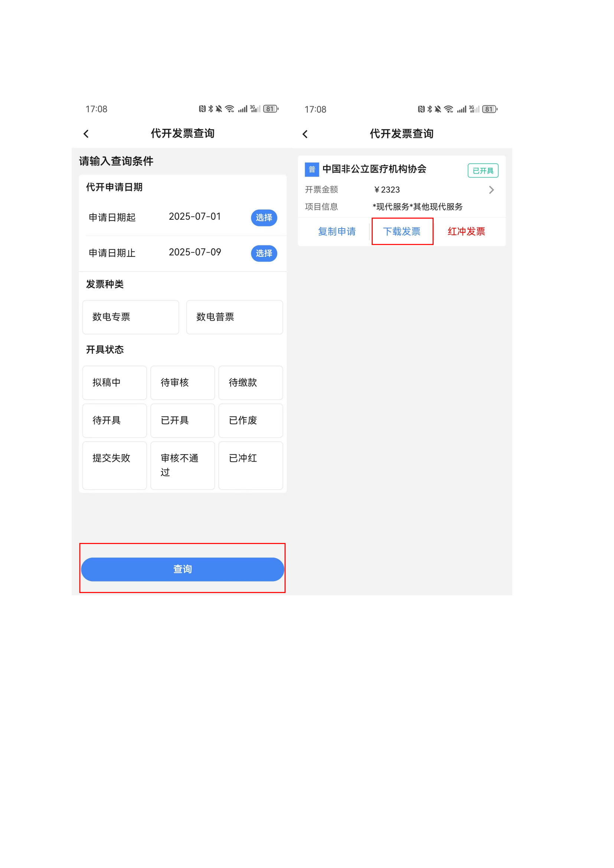
Task: Tap Wi-Fi icon in right status bar
Action: pos(448,109)
